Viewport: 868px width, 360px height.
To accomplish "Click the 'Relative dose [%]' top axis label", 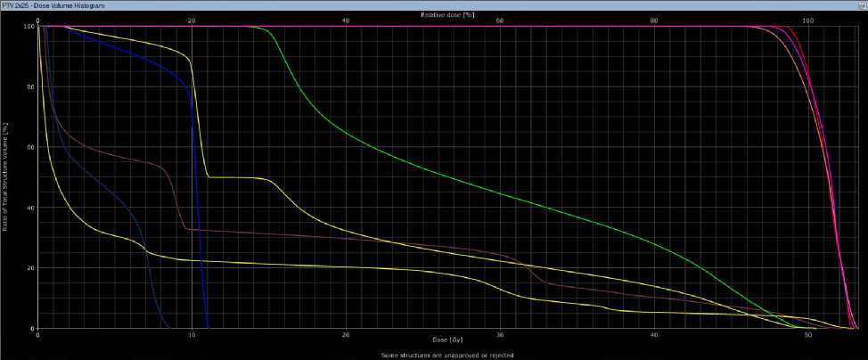I will 446,14.
